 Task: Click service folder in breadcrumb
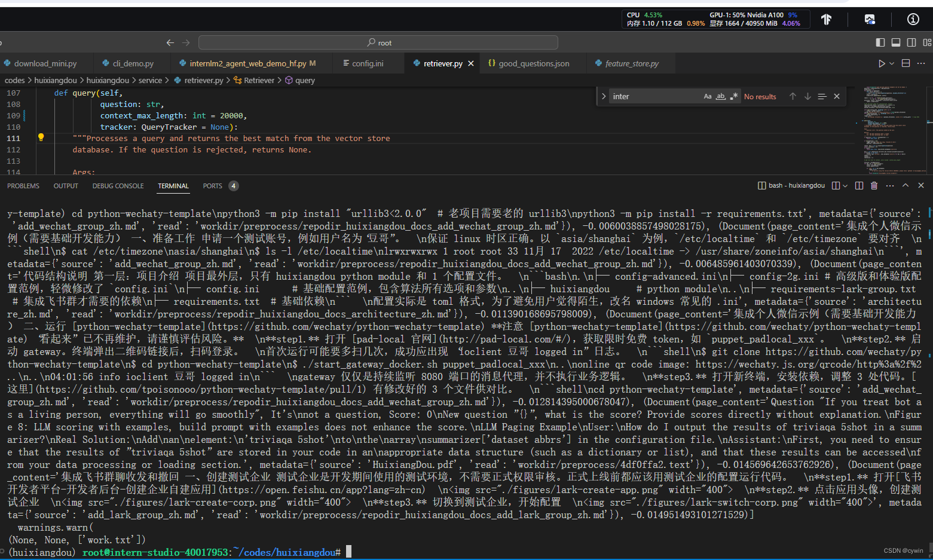[150, 80]
